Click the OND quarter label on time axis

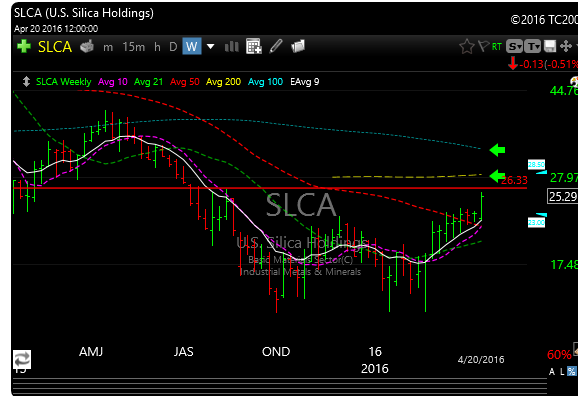click(x=276, y=352)
